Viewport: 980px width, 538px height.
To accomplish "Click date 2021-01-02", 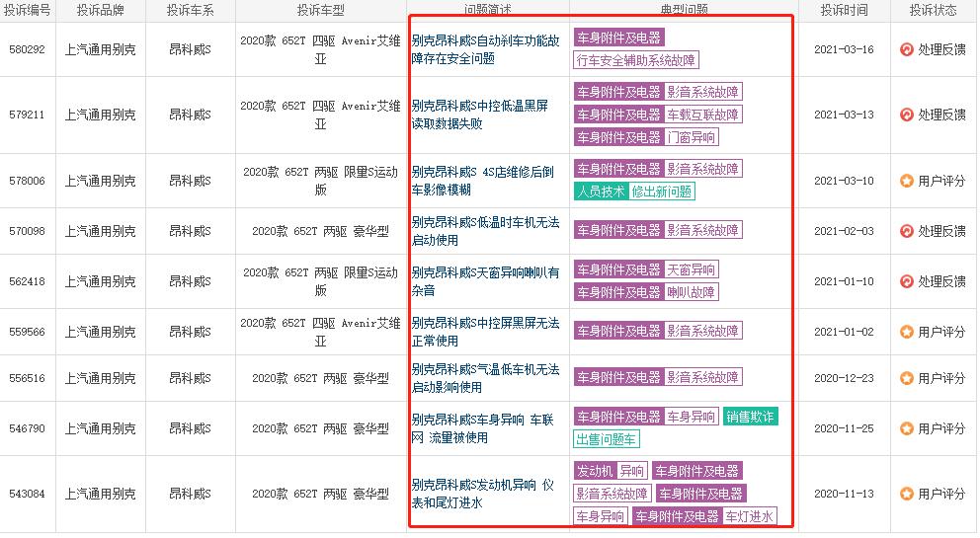I will (844, 332).
